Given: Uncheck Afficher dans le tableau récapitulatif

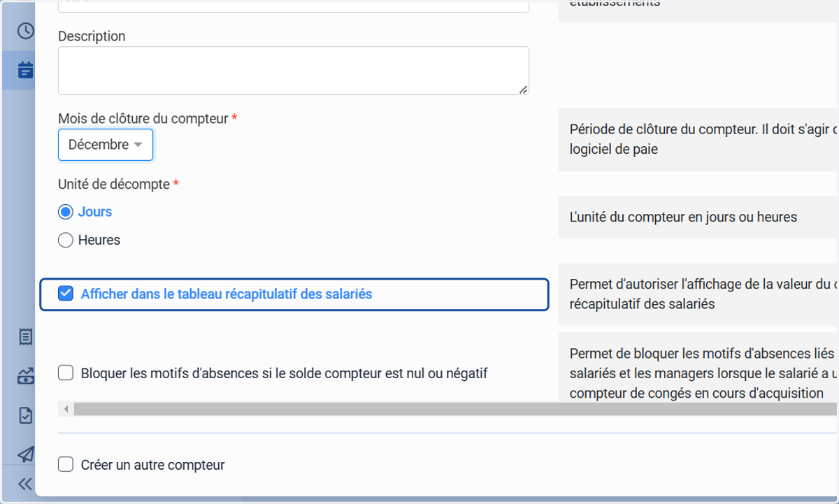Looking at the screenshot, I should click(x=66, y=294).
